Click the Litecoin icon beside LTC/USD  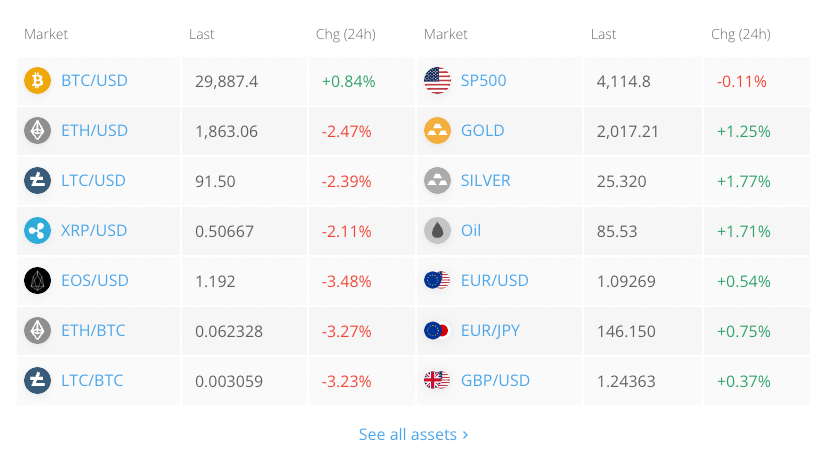(x=37, y=181)
